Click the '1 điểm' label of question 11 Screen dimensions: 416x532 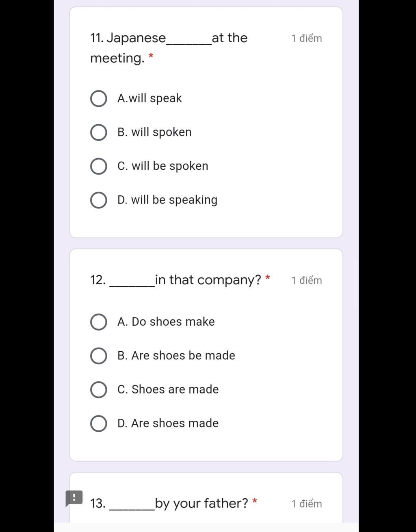pos(306,39)
